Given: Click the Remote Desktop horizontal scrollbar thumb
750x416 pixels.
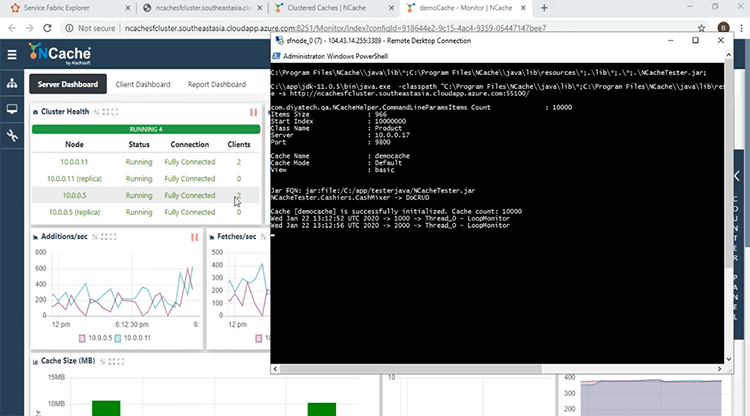Looking at the screenshot, I should point(410,369).
